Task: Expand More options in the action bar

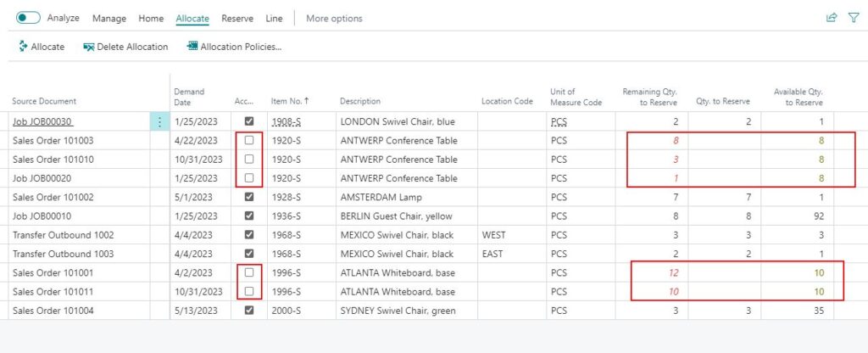Action: pyautogui.click(x=334, y=19)
